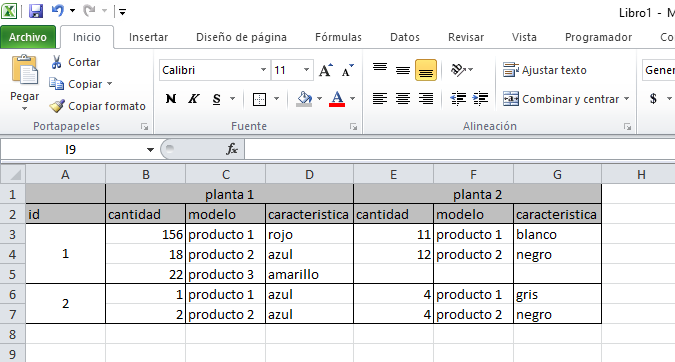The height and width of the screenshot is (362, 675).
Task: Toggle middle vertical alignment
Action: pos(403,70)
